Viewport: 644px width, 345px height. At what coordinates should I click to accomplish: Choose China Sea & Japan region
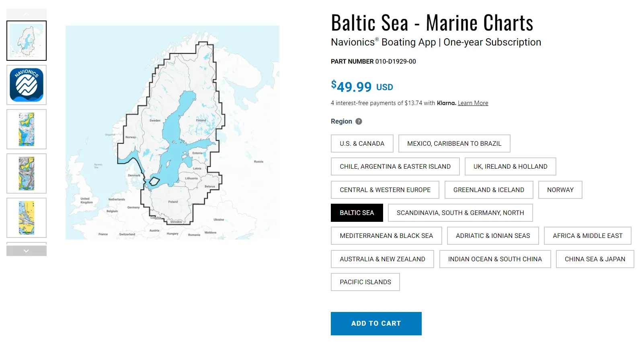pyautogui.click(x=595, y=259)
